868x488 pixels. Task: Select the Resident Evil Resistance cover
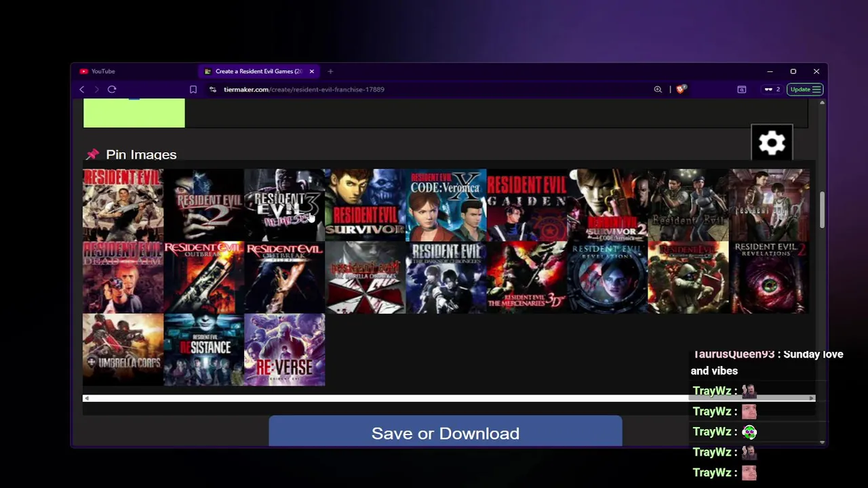[x=203, y=350]
